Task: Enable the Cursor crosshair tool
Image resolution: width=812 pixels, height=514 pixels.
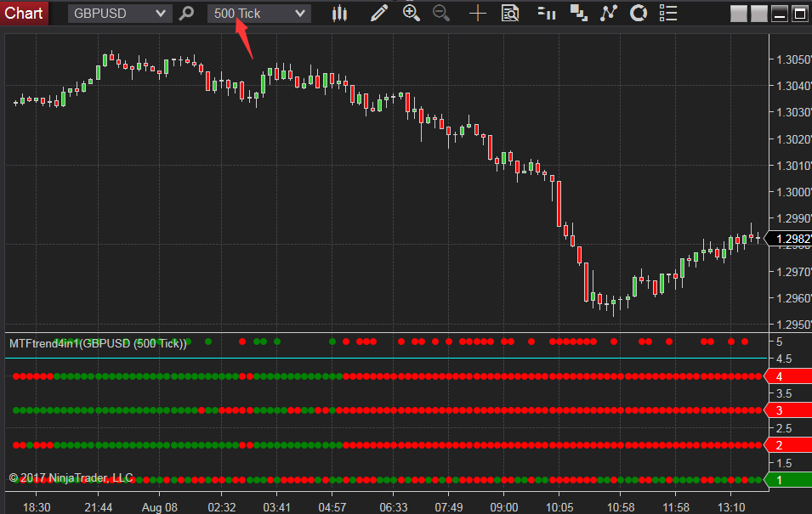Action: [477, 13]
